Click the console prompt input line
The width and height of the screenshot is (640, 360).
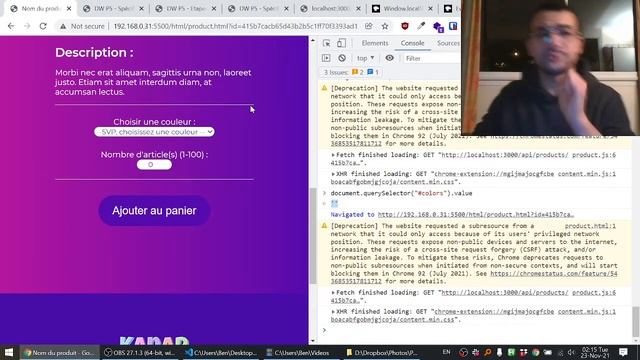(x=478, y=330)
